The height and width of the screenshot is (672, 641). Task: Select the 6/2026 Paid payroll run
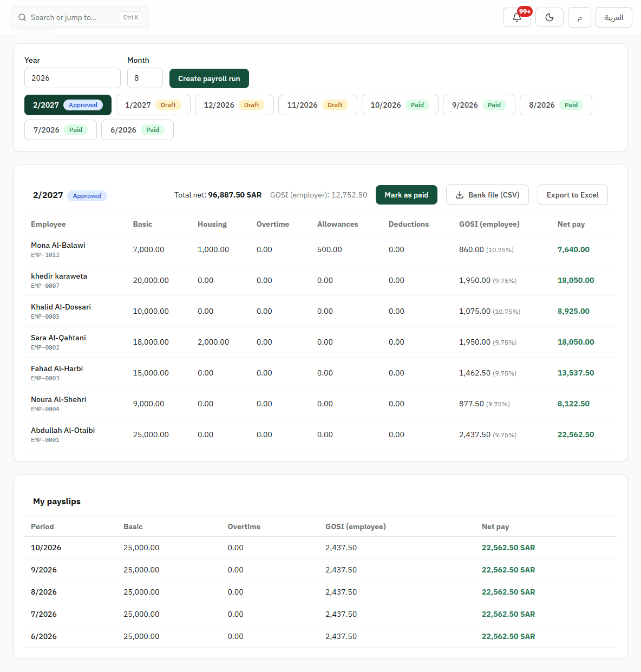click(138, 130)
